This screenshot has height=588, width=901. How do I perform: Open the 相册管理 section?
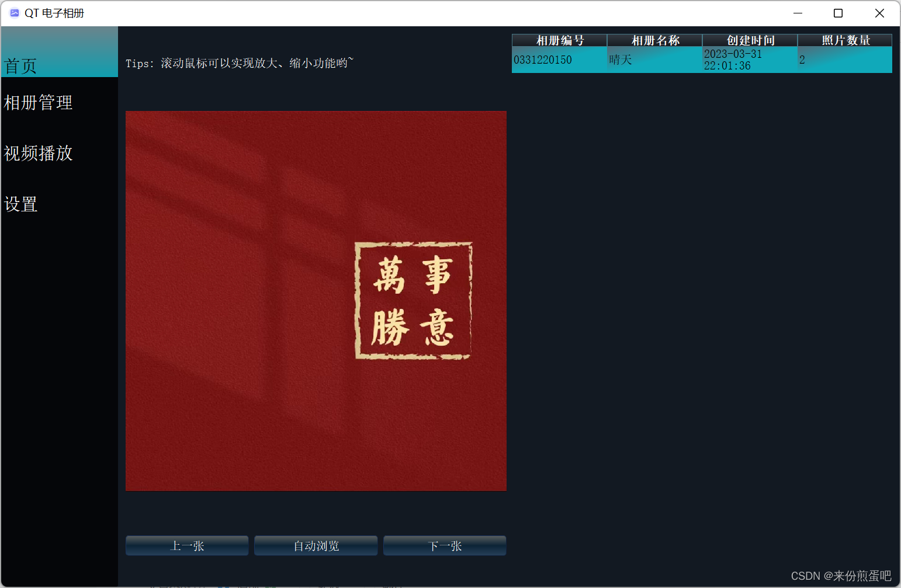[37, 103]
